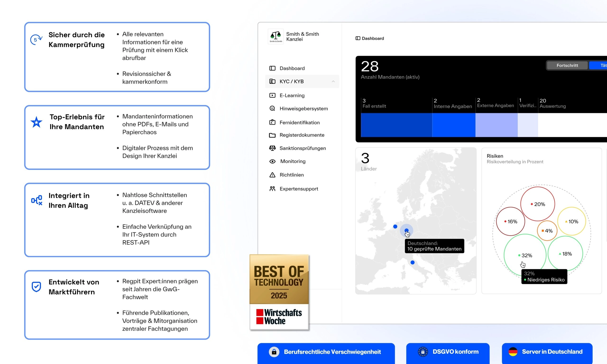
Task: Click the 32% green risk bubble
Action: (525, 255)
